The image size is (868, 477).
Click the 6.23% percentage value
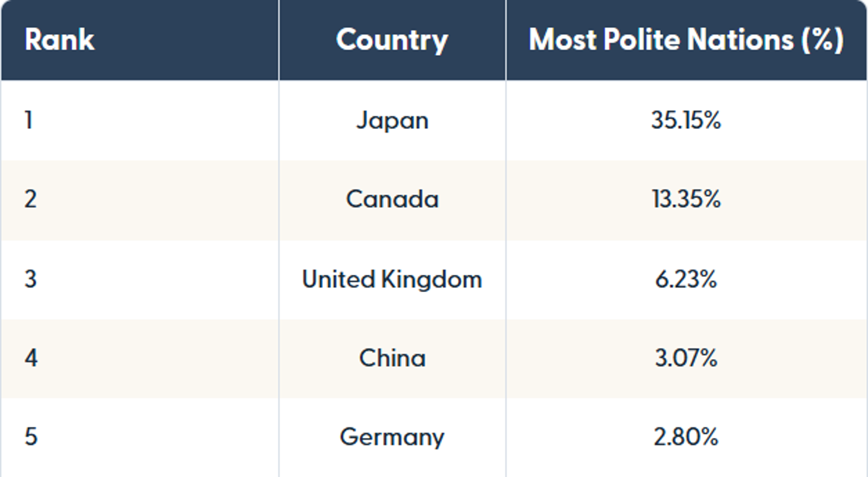pos(686,279)
